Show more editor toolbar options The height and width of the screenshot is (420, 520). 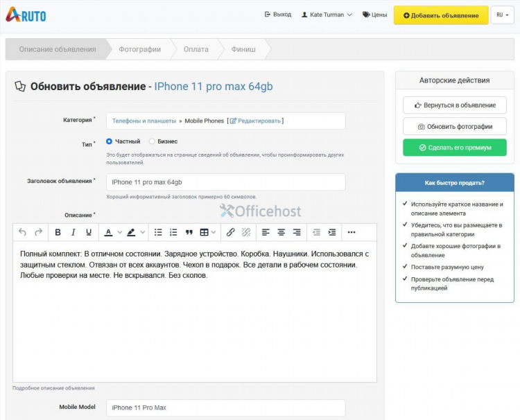(352, 232)
